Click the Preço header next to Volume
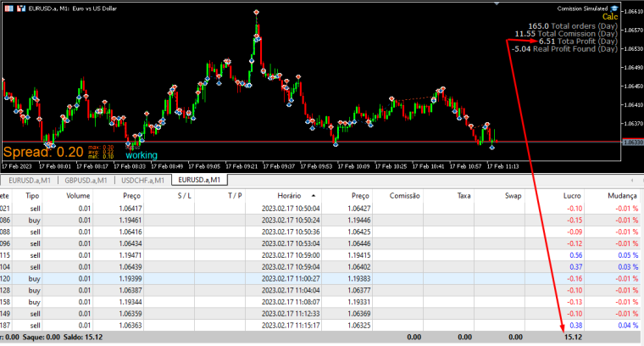 pyautogui.click(x=131, y=196)
